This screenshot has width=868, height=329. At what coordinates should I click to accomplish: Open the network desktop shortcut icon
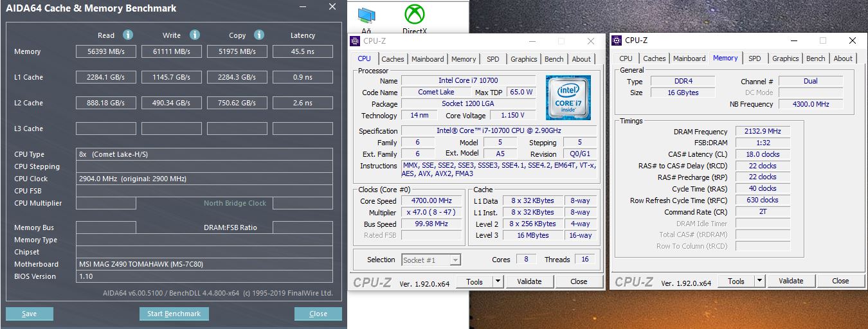click(x=366, y=15)
